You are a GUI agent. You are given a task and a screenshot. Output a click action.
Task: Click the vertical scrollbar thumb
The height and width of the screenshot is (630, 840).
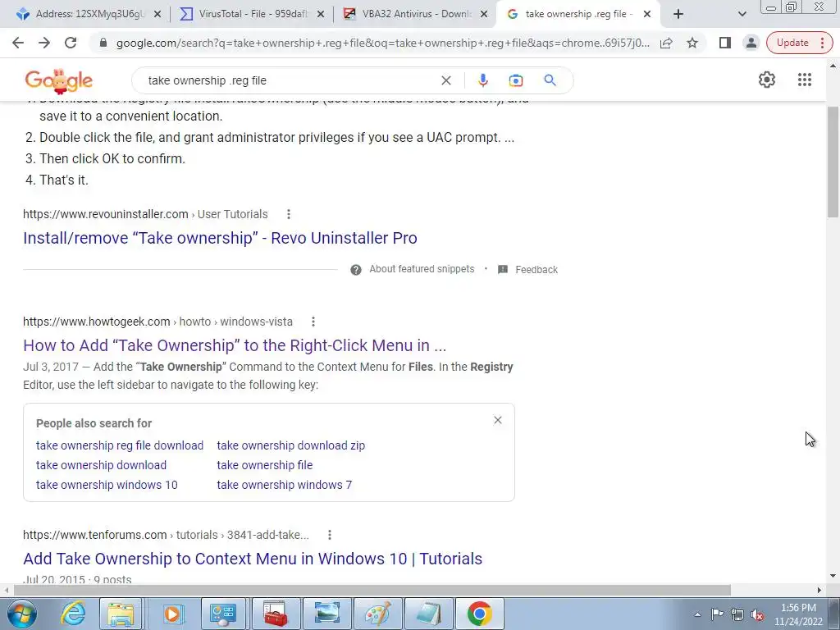point(833,162)
